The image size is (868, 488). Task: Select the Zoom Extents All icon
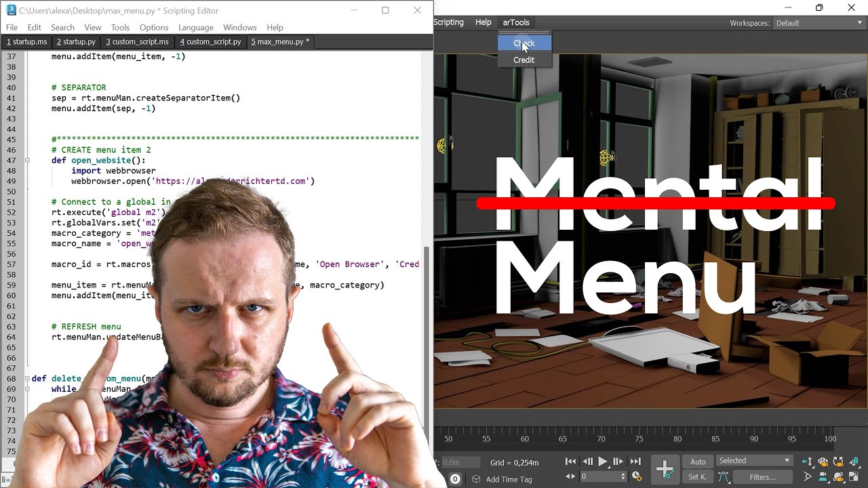click(854, 462)
